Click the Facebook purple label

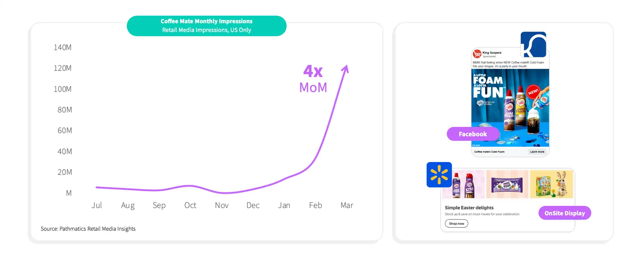[x=473, y=134]
